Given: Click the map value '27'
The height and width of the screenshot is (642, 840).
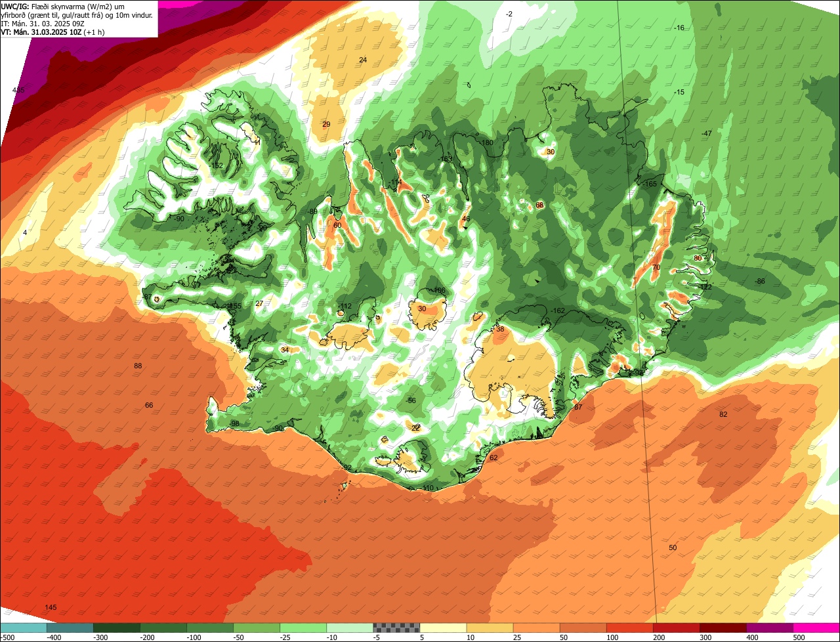Looking at the screenshot, I should tap(259, 303).
